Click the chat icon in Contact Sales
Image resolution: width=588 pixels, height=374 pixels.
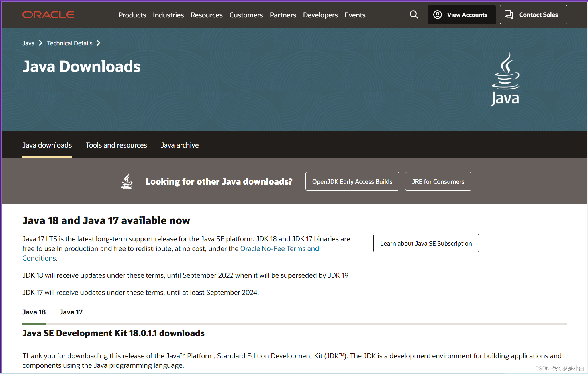[509, 15]
